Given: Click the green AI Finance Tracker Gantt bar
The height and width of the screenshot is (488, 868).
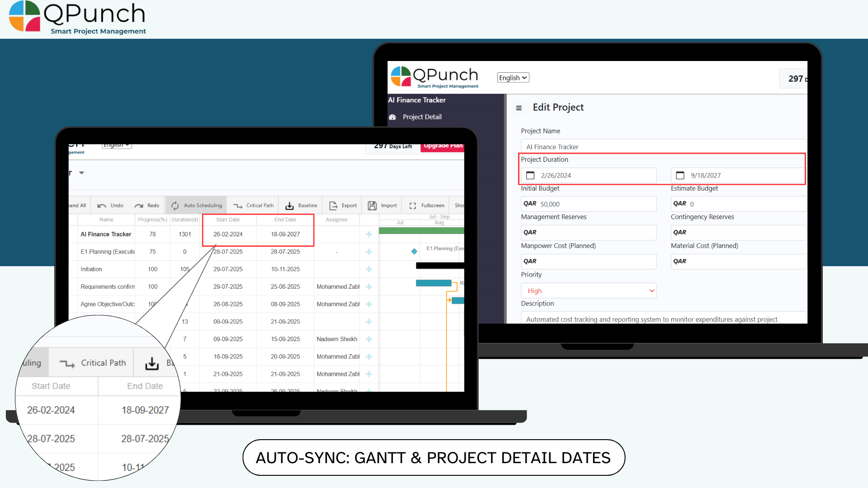Looking at the screenshot, I should coord(420,231).
